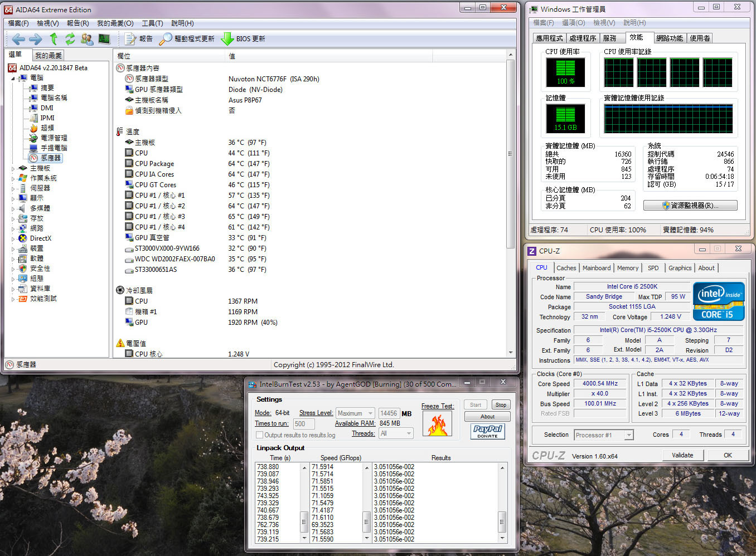756x556 pixels.
Task: Click the PayPal Donate image in IntelBurnTest
Action: pyautogui.click(x=488, y=431)
